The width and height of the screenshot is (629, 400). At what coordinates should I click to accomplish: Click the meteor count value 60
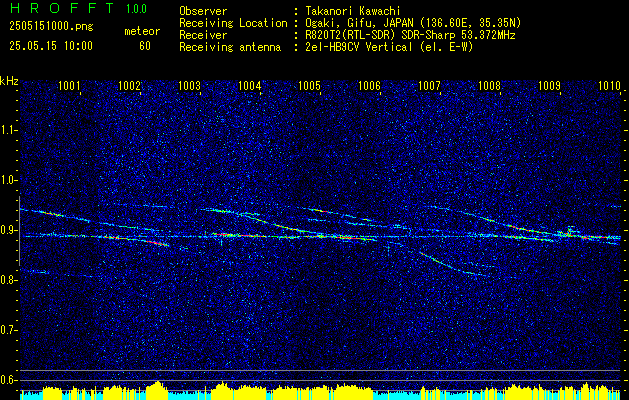(x=145, y=46)
